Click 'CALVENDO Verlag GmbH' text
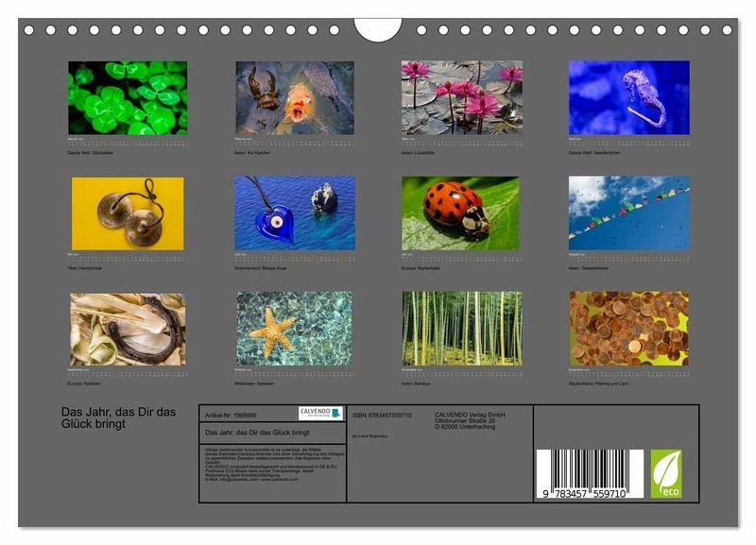The width and height of the screenshot is (756, 545). (x=470, y=415)
